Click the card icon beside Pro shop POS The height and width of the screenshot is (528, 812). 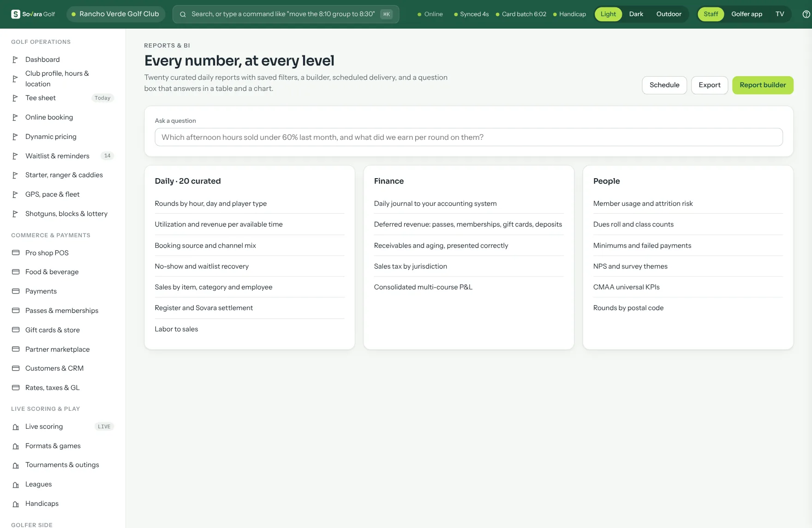click(16, 253)
